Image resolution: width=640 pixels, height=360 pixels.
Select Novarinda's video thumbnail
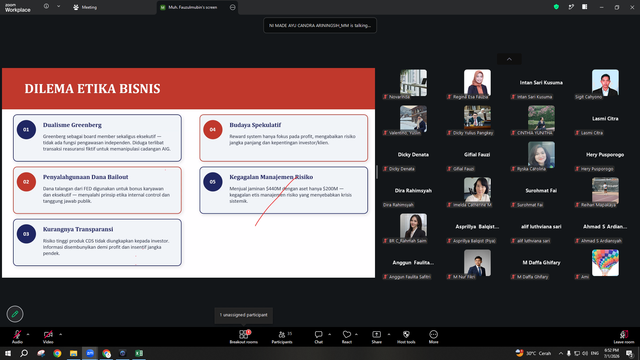pos(413,82)
